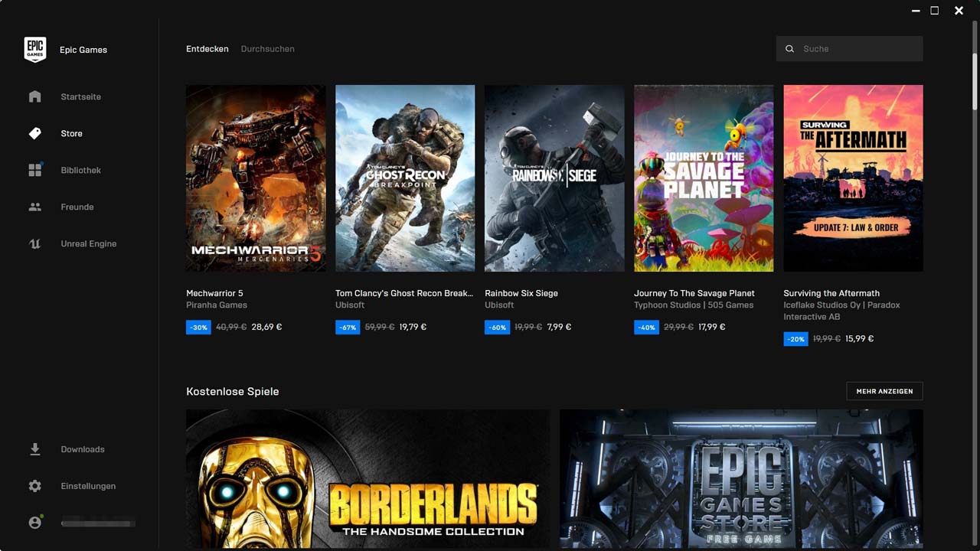Viewport: 980px width, 551px height.
Task: Open the Downloads label in sidebar
Action: (x=83, y=450)
